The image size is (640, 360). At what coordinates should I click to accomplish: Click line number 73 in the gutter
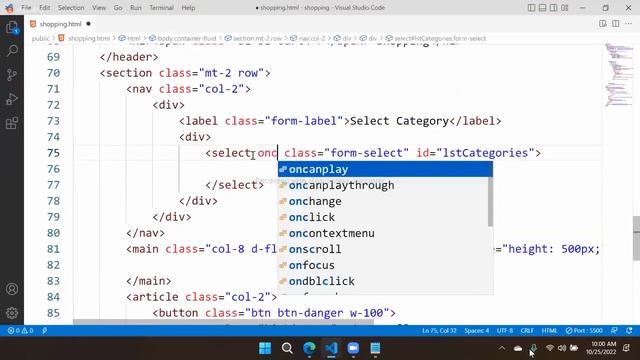53,121
